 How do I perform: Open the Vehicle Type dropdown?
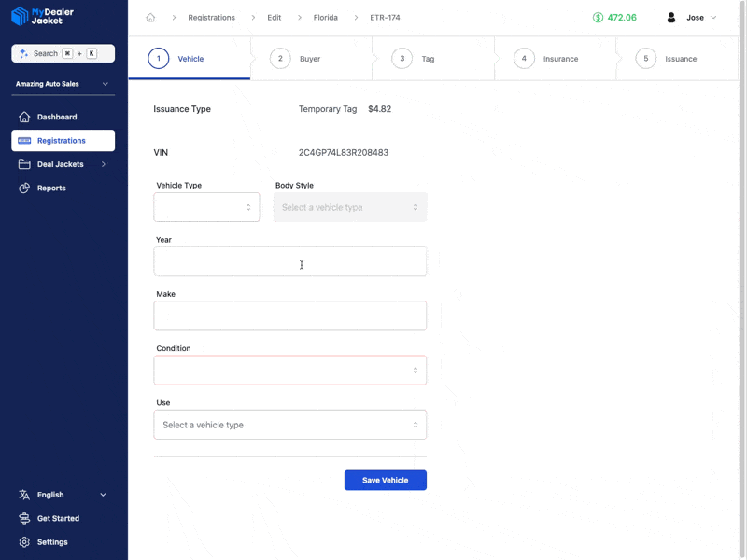(206, 206)
